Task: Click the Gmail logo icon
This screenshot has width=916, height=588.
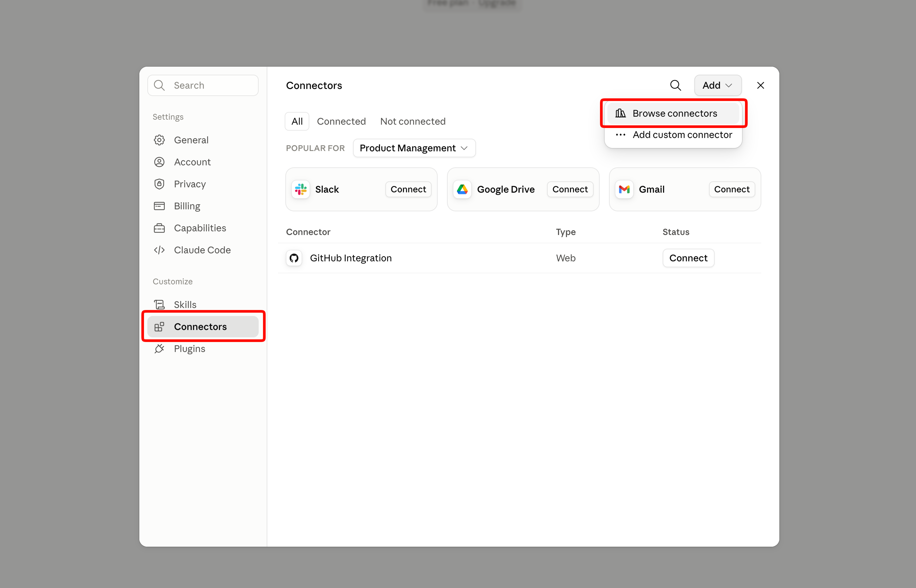Action: click(624, 189)
